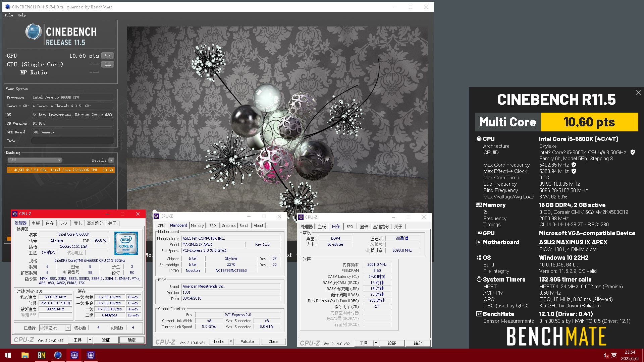Screen dimensions: 644x362
Task: Click the Show Desktop strip on taskbar
Action: [x=643, y=355]
